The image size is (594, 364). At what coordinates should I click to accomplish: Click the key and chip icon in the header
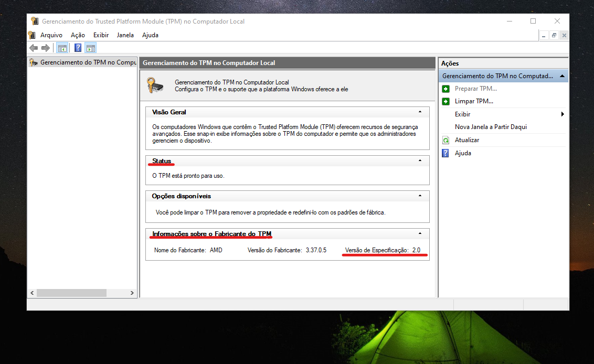click(x=155, y=85)
